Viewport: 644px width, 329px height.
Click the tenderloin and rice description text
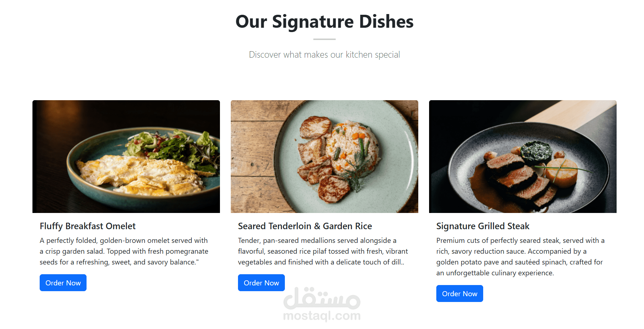(323, 251)
